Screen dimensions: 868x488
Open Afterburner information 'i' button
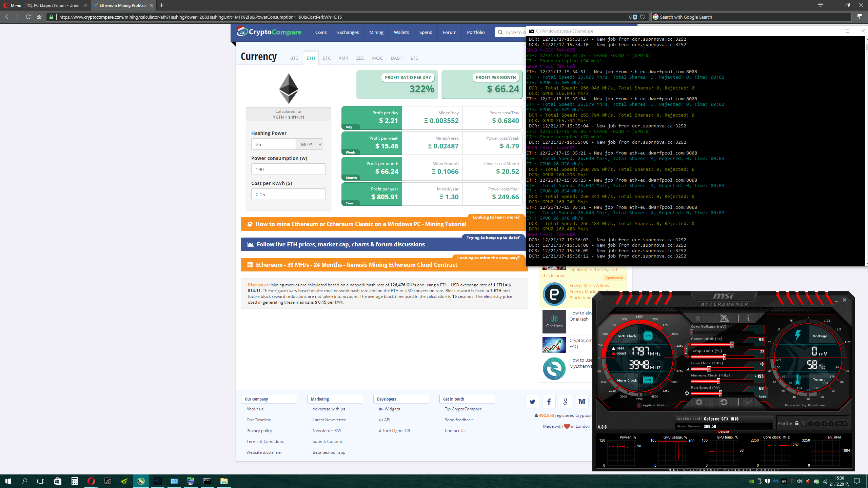pyautogui.click(x=748, y=318)
